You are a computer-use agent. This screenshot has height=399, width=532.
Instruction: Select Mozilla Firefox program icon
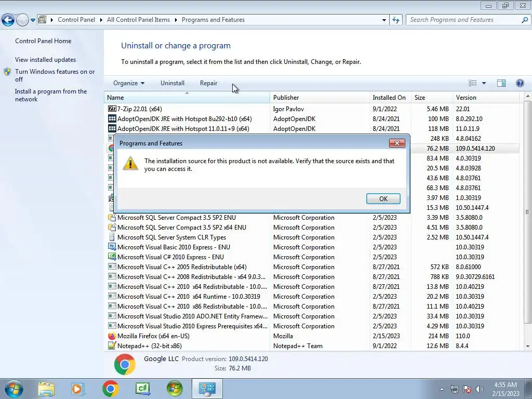(x=112, y=336)
